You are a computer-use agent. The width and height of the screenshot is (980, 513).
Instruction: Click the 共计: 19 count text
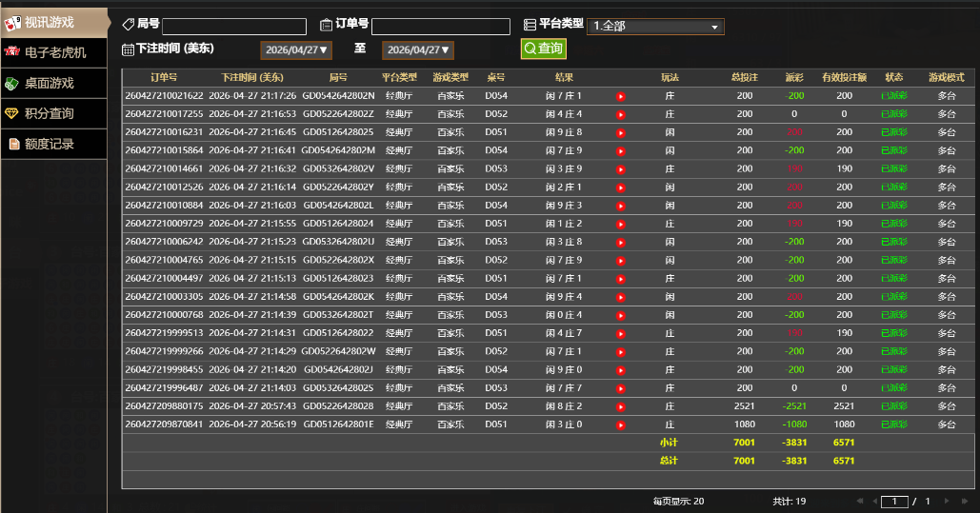(789, 502)
